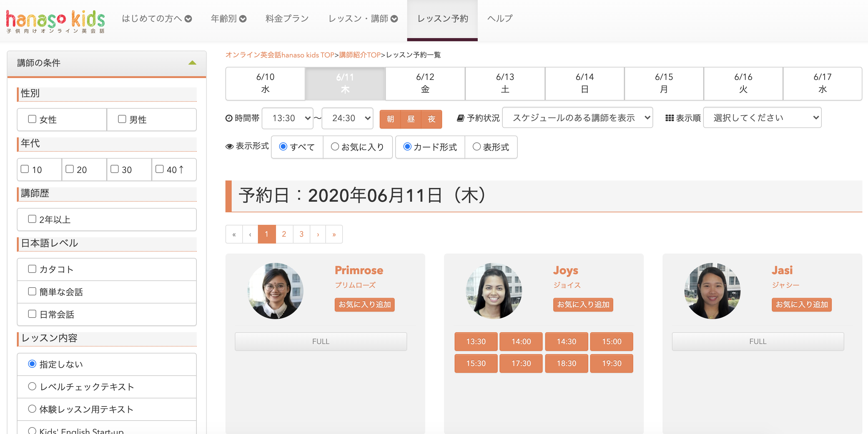Click the 夜 night filter button
Screen dimensions: 868x434
(x=431, y=119)
